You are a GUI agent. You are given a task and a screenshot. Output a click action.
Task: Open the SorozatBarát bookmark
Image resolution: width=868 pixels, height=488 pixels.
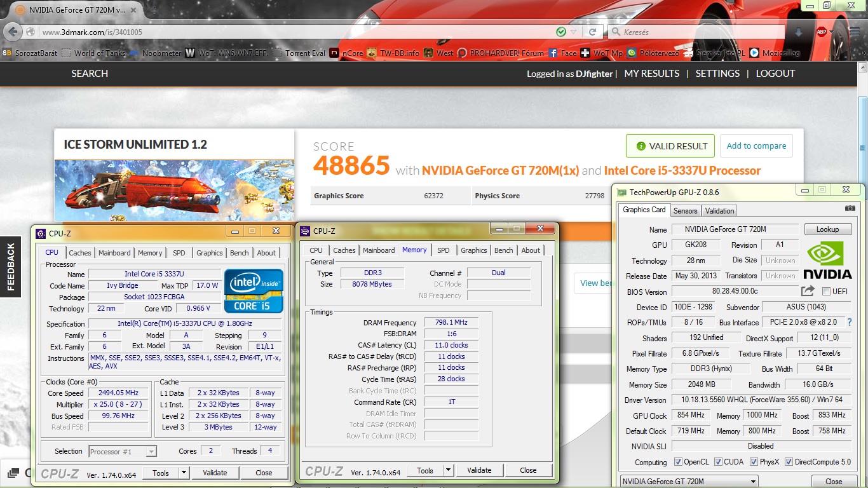tap(29, 53)
